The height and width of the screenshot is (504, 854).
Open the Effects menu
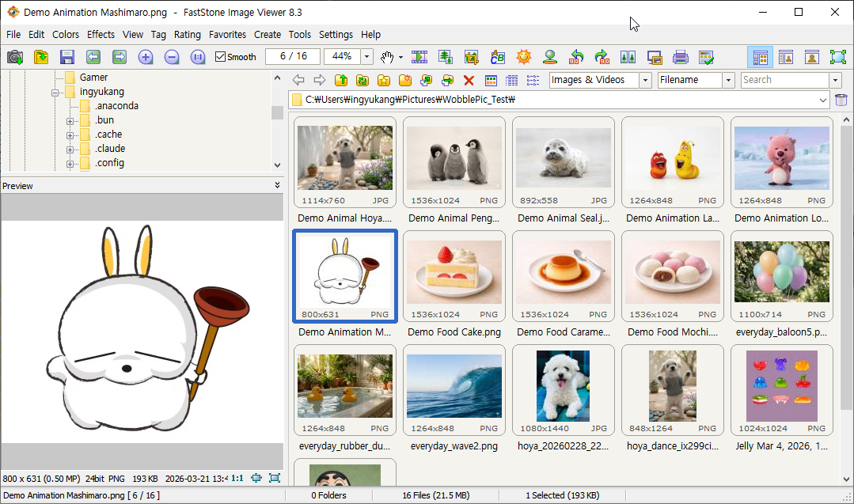click(101, 34)
